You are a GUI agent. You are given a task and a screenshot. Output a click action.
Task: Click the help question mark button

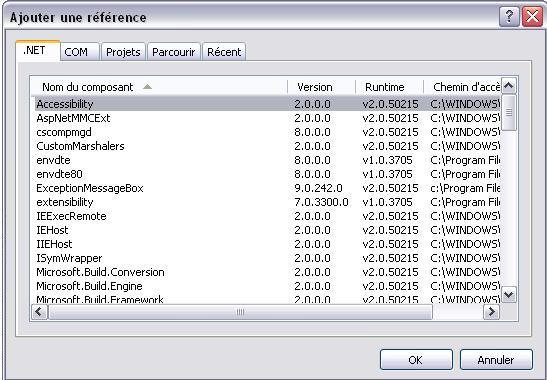point(509,16)
